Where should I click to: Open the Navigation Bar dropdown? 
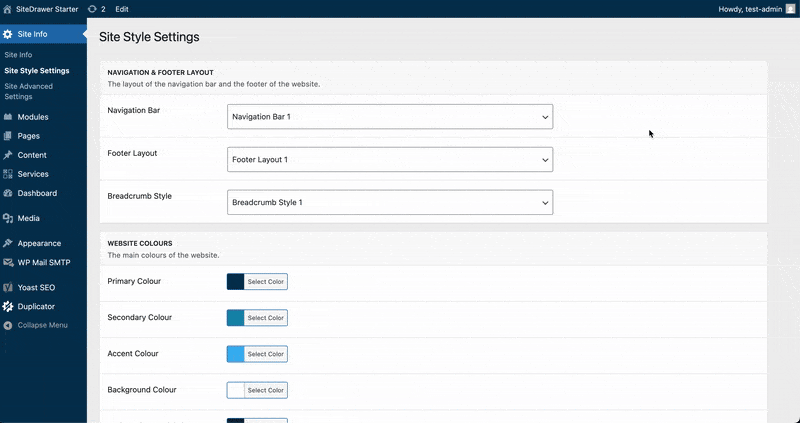coord(390,117)
